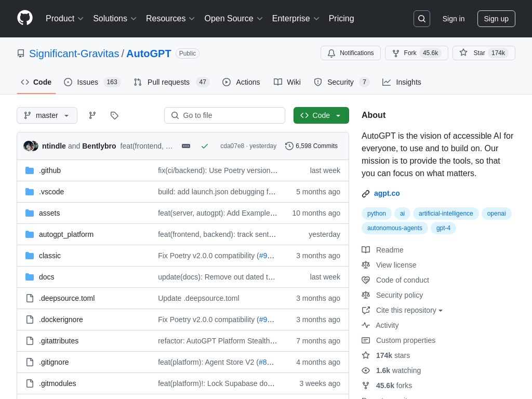Open the agpt.co website link
This screenshot has height=399, width=532.
pos(387,193)
